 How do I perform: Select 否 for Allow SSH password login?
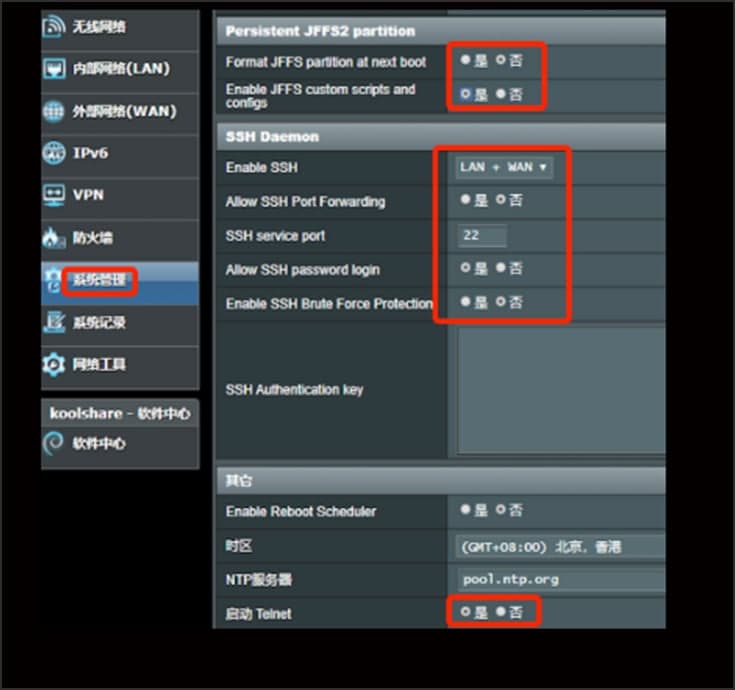pyautogui.click(x=501, y=268)
